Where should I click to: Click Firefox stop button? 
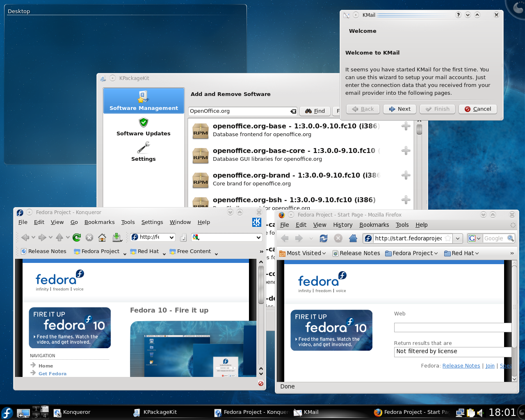pos(338,238)
